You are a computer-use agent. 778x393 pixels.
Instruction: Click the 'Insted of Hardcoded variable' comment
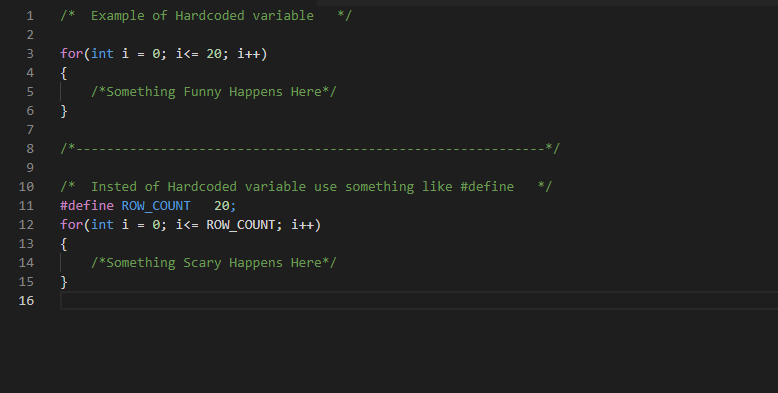[306, 187]
